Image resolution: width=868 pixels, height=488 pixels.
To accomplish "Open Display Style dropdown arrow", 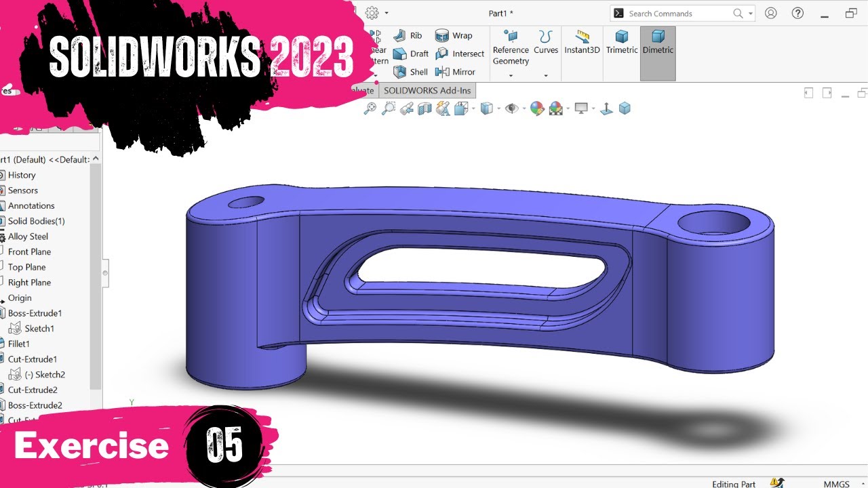I will point(498,108).
